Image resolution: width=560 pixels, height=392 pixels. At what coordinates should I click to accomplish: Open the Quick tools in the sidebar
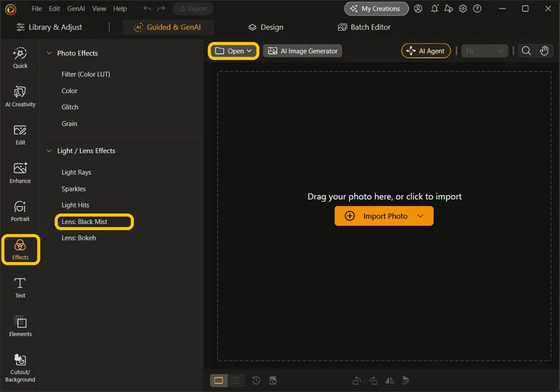pyautogui.click(x=20, y=58)
